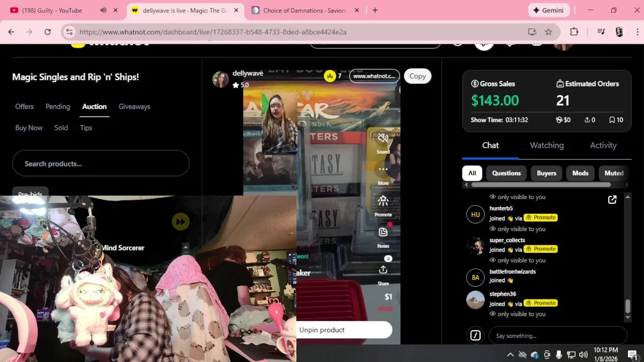This screenshot has width=644, height=362.
Task: Click the horizontal scrollbar under chat filters
Action: tap(541, 185)
